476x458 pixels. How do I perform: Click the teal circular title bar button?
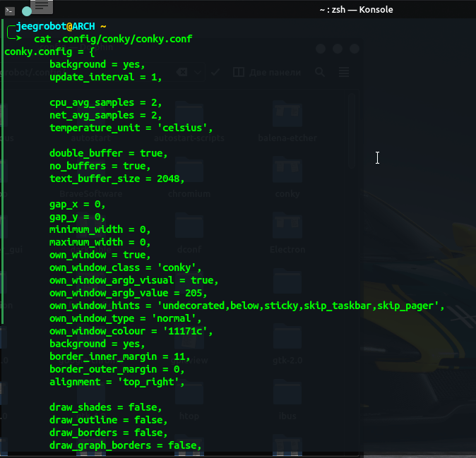(x=26, y=11)
